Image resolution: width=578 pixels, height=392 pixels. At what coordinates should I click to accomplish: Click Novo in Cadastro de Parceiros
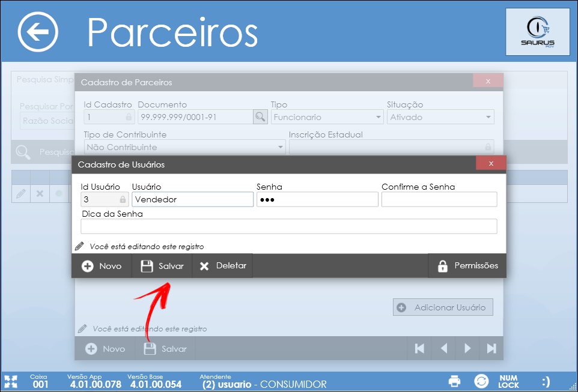(105, 349)
